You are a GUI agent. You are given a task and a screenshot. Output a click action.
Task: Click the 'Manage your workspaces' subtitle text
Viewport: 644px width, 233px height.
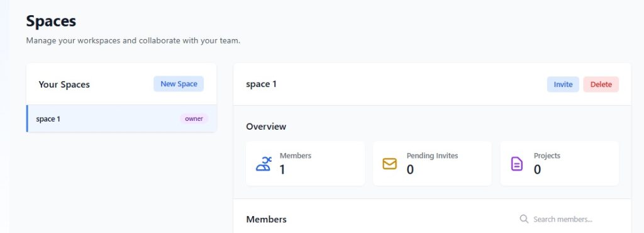133,41
